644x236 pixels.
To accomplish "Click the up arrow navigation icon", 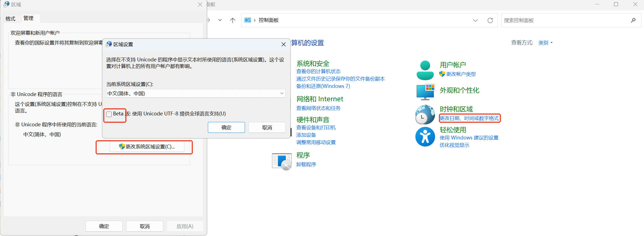I will tap(232, 20).
